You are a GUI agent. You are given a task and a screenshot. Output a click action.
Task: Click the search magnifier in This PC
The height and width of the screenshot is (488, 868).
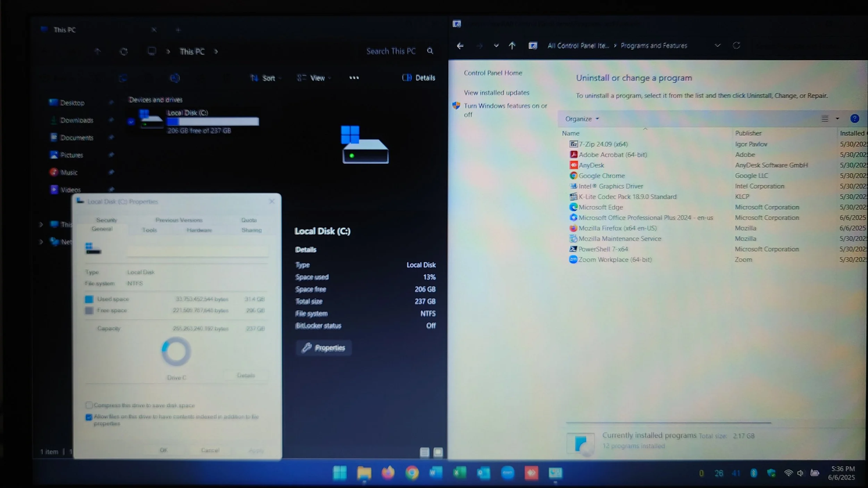click(430, 51)
